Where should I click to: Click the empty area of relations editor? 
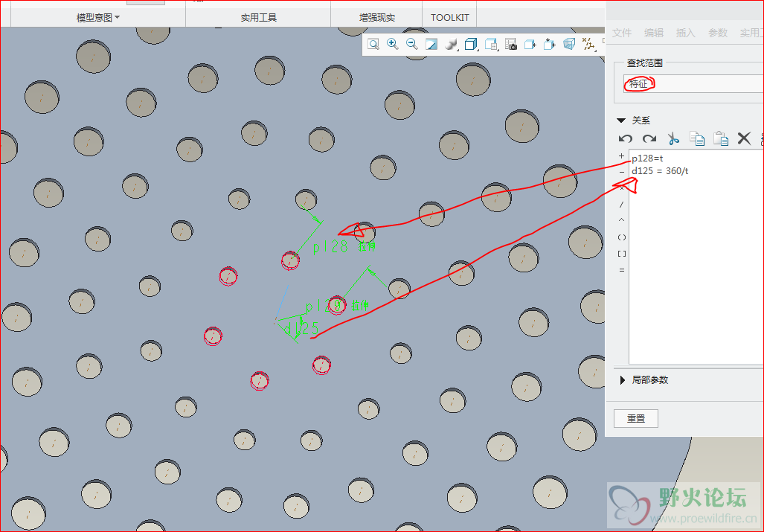coord(696,273)
